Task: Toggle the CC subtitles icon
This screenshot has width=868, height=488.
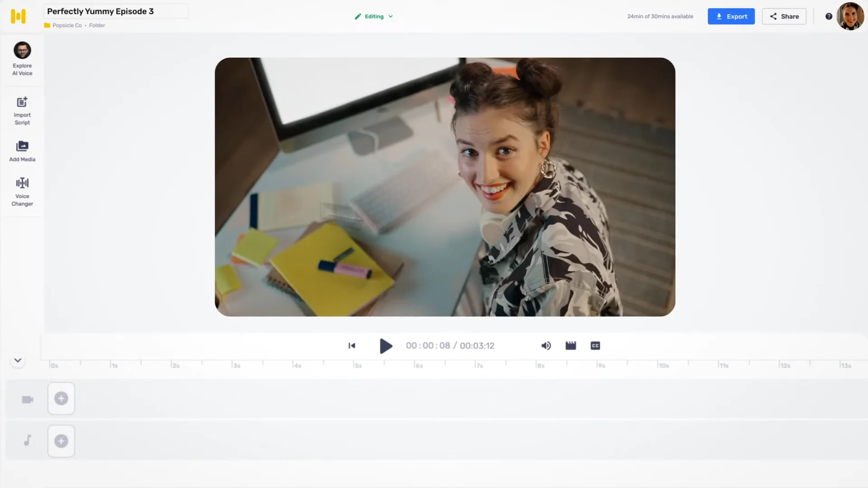Action: point(595,346)
